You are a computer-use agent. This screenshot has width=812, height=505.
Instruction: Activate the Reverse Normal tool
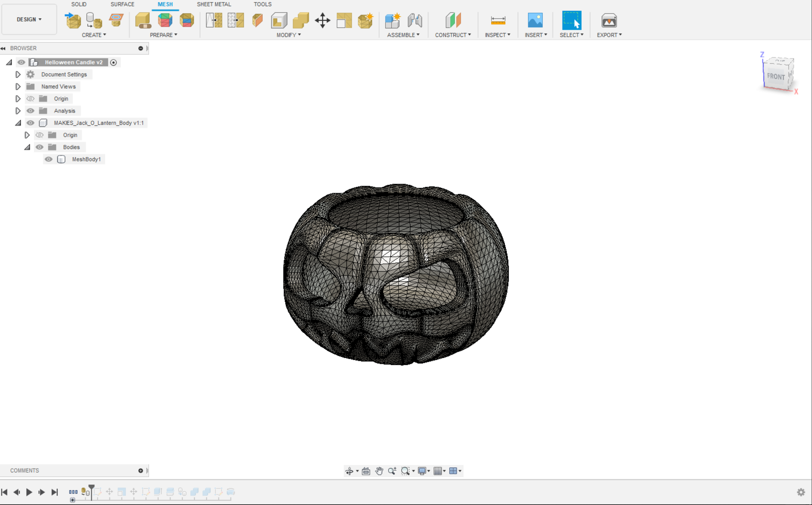(x=257, y=21)
